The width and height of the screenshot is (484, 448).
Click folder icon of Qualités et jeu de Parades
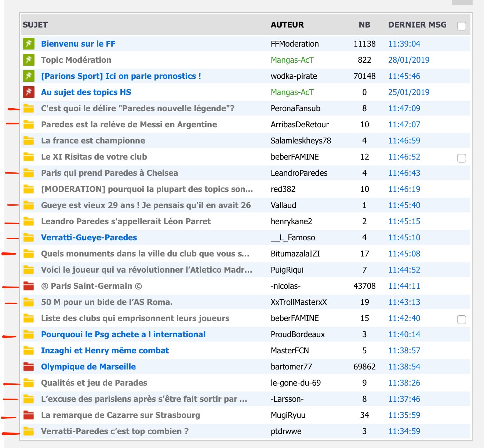[29, 383]
